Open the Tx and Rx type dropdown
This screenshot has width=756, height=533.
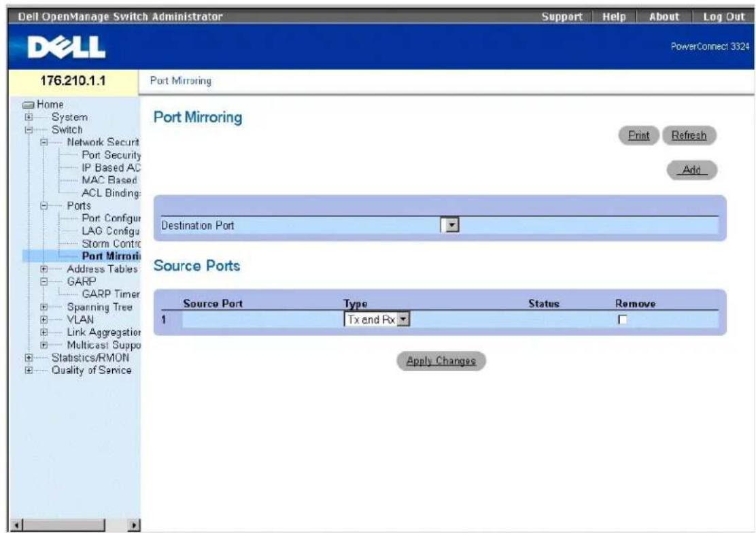(x=377, y=320)
